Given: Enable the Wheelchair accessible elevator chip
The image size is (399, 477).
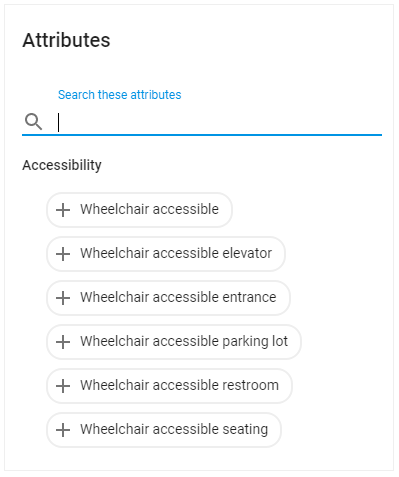Looking at the screenshot, I should [x=166, y=254].
